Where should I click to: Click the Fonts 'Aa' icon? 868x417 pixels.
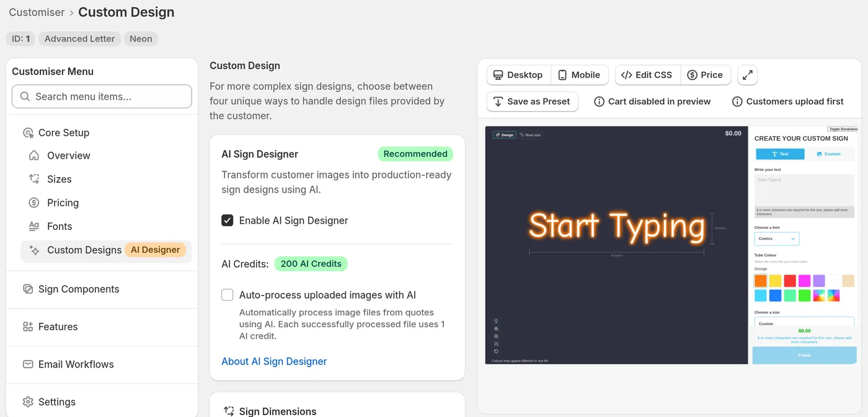(34, 226)
